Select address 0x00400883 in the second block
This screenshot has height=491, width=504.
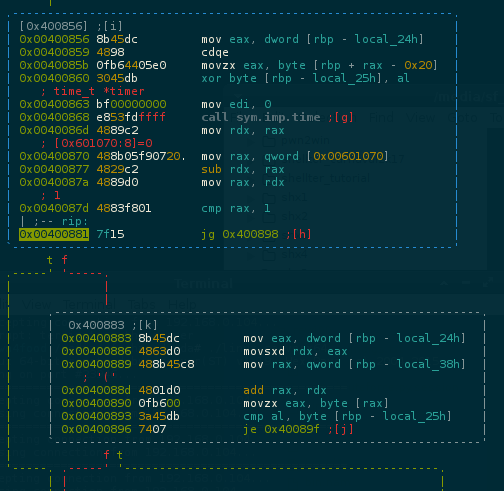point(96,338)
